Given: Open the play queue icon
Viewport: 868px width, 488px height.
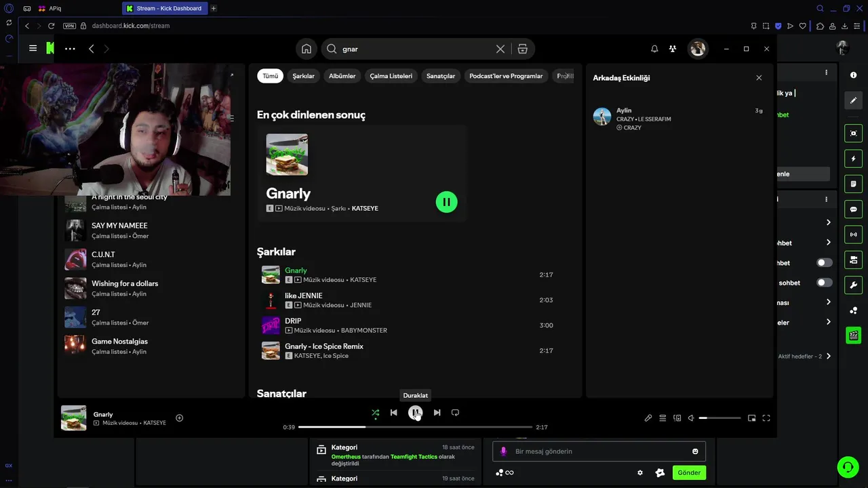Looking at the screenshot, I should (x=663, y=418).
